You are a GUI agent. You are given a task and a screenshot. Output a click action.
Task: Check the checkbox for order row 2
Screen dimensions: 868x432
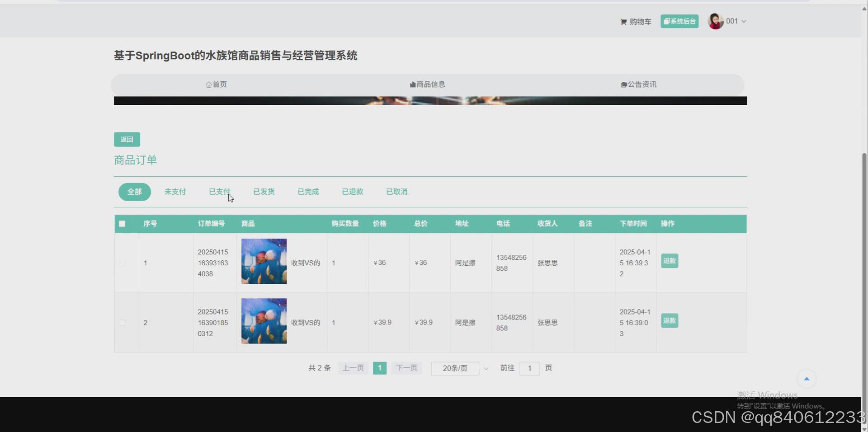click(x=122, y=323)
